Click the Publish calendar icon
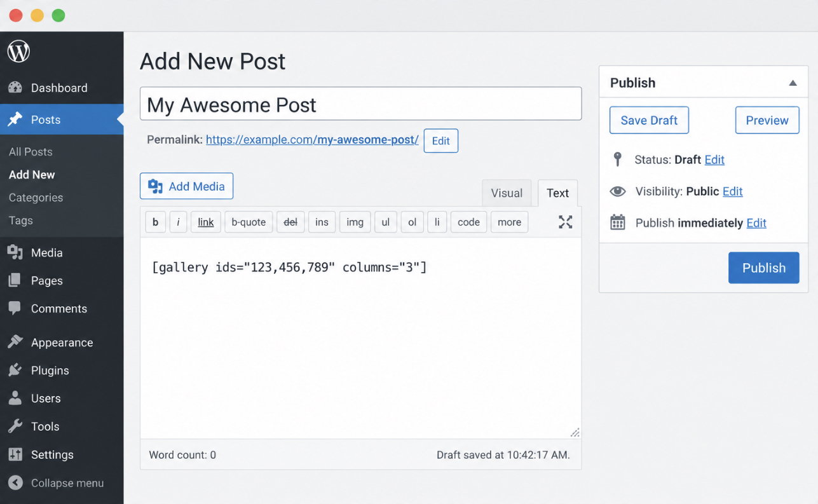This screenshot has height=504, width=818. [618, 222]
